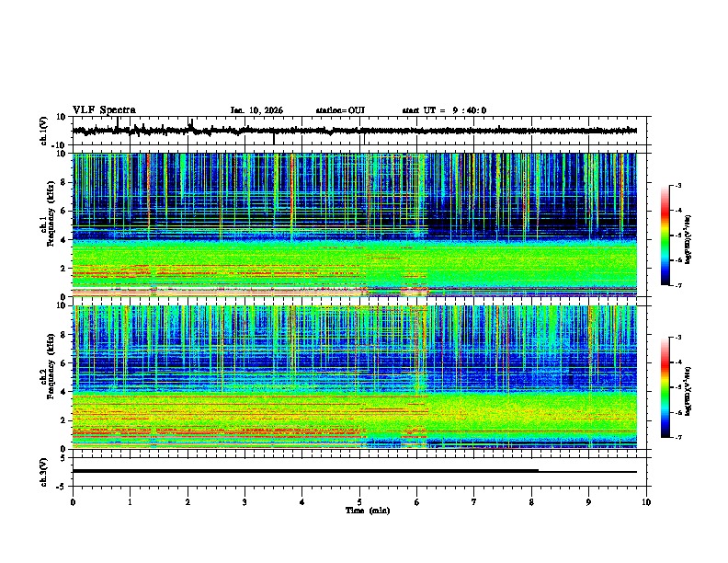Click the ch.3 axis "5" tick label
The image size is (728, 563).
[x=63, y=458]
